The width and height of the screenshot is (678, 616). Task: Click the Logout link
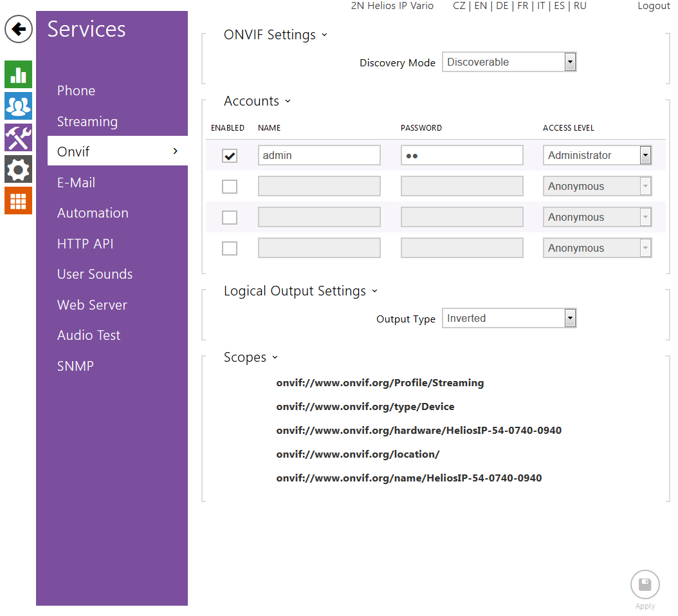pyautogui.click(x=654, y=6)
